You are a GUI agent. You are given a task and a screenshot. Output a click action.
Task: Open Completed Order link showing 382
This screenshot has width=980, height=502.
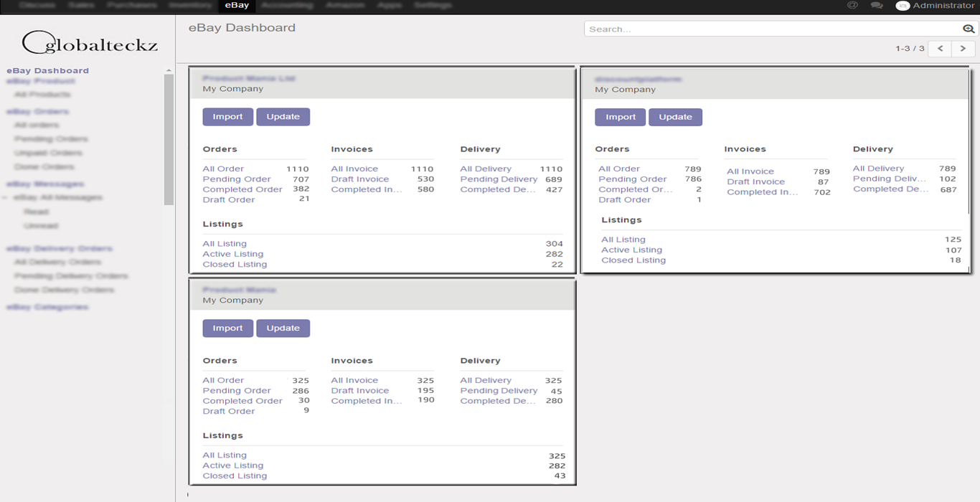[x=242, y=190]
